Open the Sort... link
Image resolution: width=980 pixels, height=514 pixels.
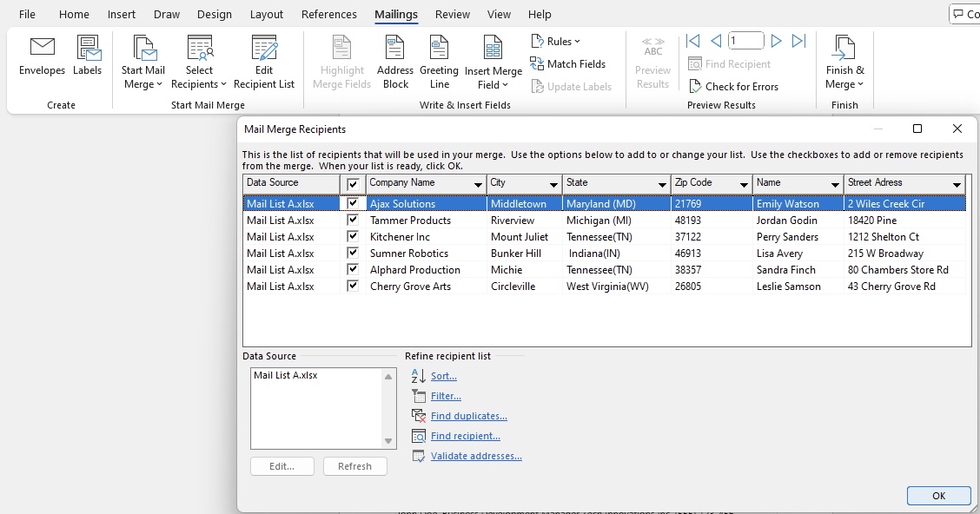444,376
